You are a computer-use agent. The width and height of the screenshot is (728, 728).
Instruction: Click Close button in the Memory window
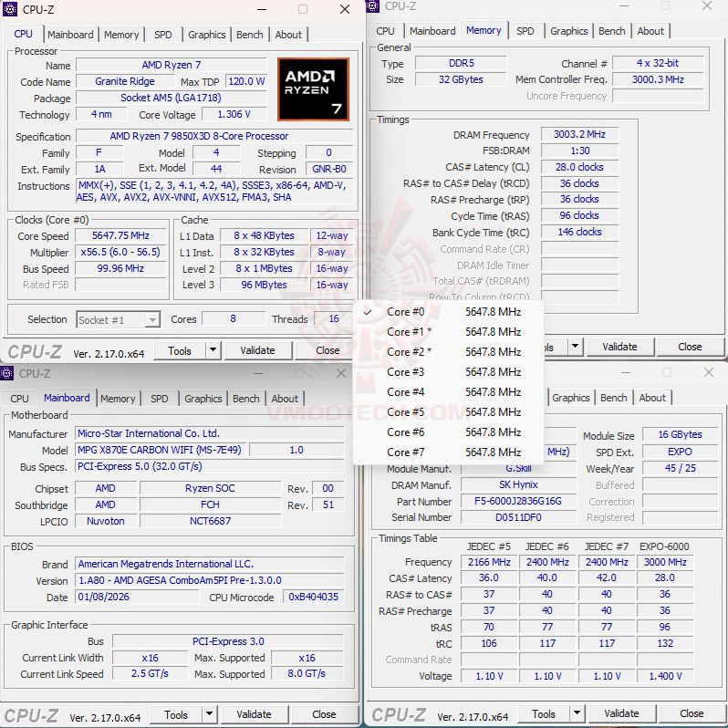(x=690, y=347)
